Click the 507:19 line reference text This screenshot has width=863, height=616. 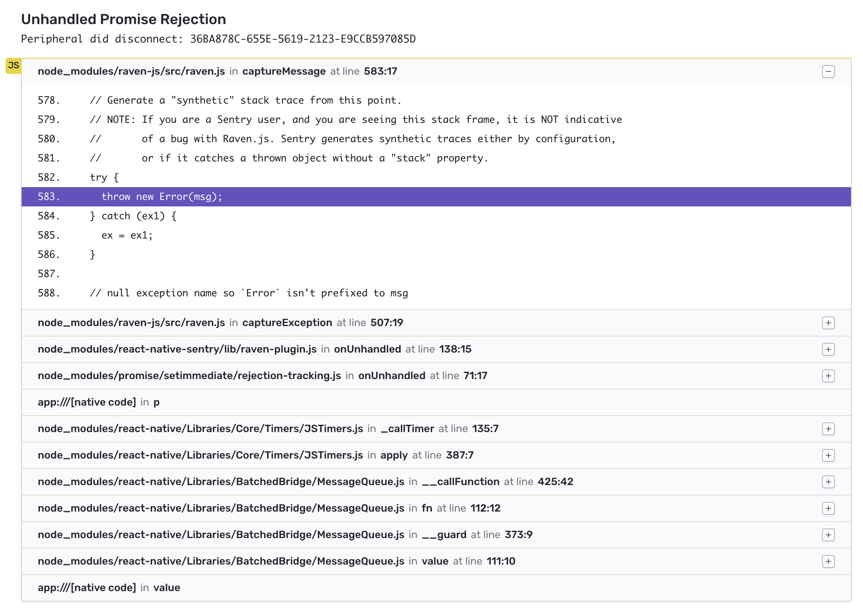pyautogui.click(x=386, y=322)
